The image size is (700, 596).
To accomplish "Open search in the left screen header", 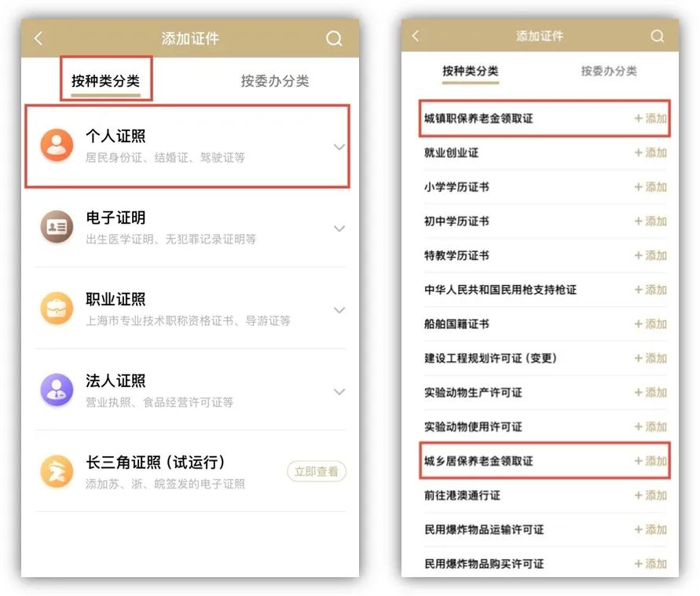I will tap(333, 38).
